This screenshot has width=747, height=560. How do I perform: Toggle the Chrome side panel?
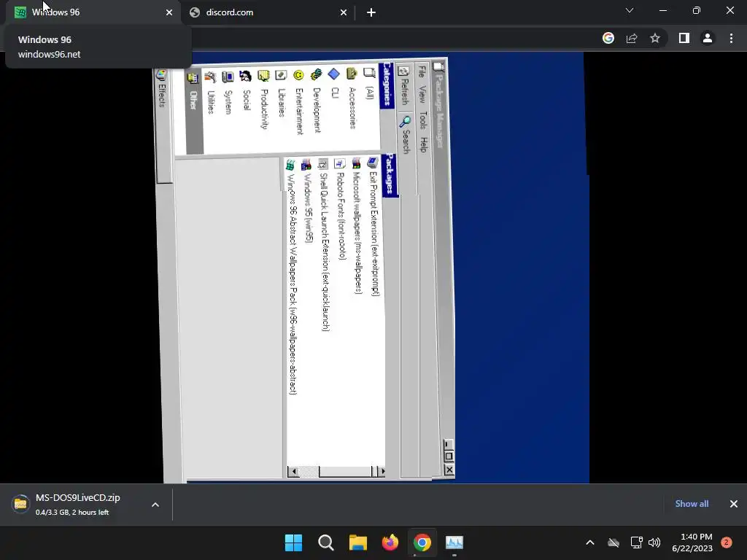click(684, 38)
